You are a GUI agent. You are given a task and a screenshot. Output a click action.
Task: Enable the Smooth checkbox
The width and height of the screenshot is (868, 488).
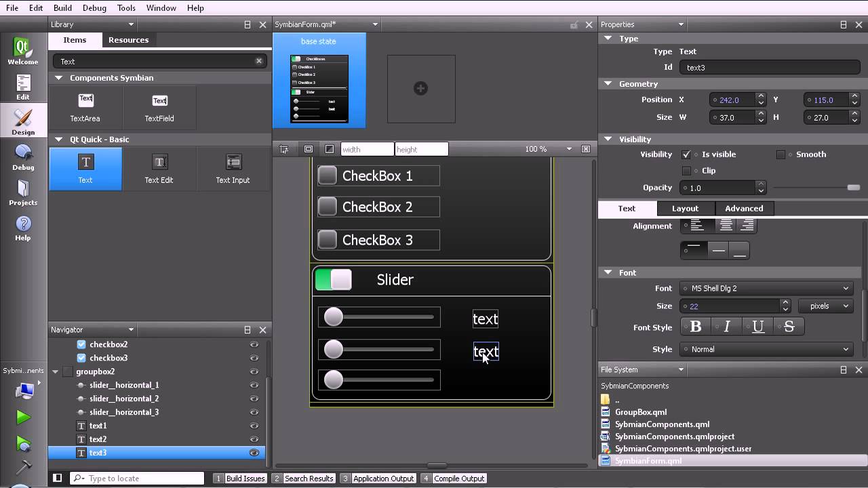coord(781,155)
